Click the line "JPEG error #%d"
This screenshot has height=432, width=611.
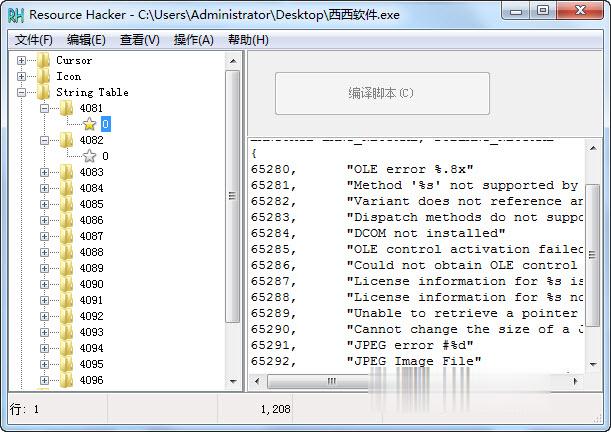pos(410,345)
